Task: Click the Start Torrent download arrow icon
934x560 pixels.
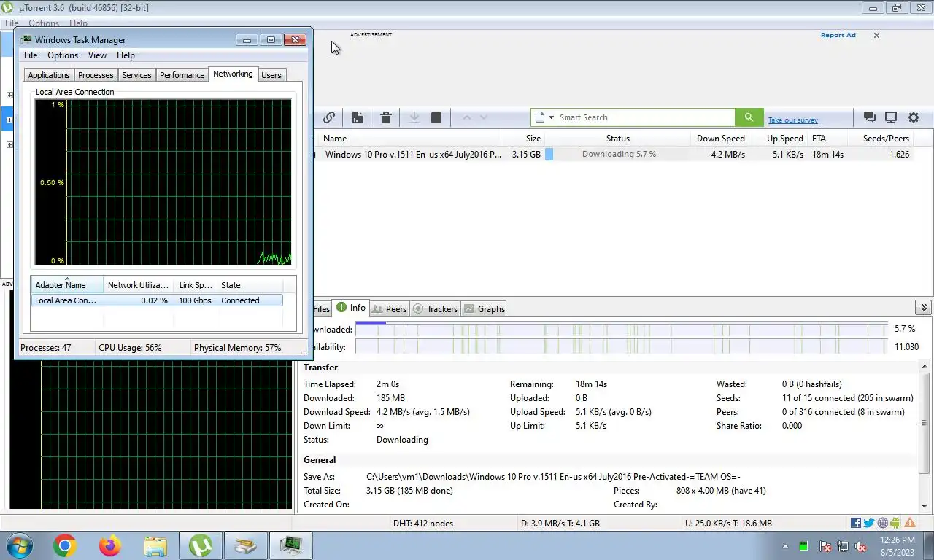Action: (414, 117)
